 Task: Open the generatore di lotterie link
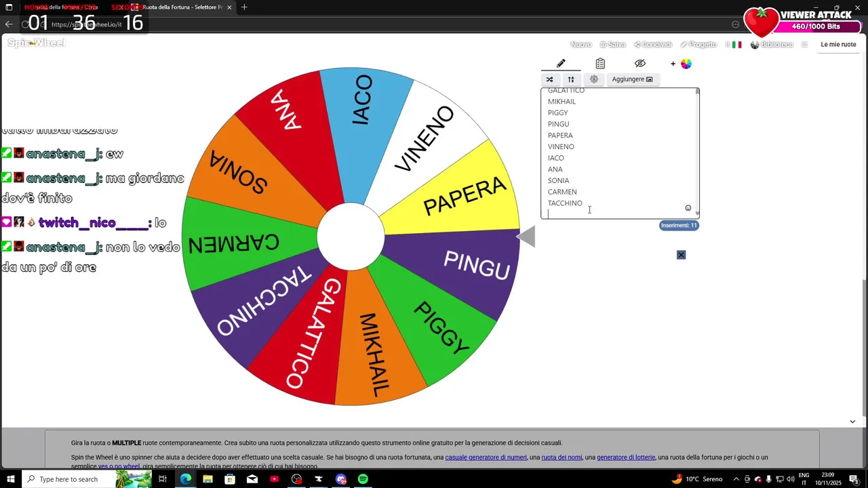pos(626,457)
